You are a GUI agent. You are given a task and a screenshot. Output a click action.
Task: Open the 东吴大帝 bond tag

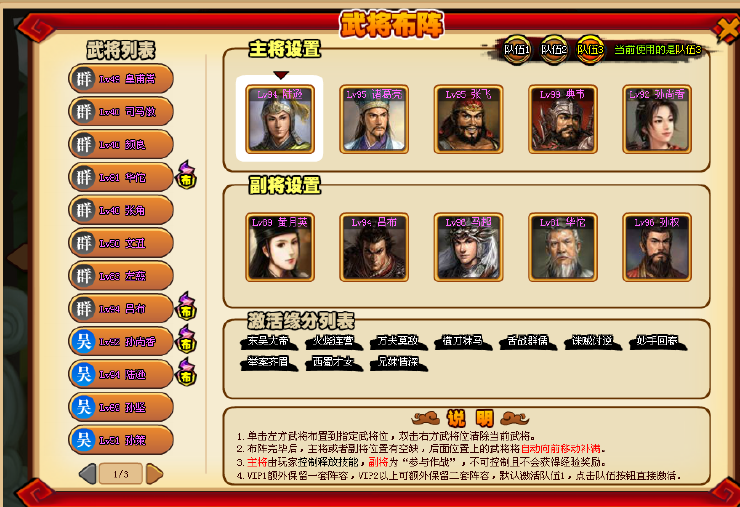[269, 341]
